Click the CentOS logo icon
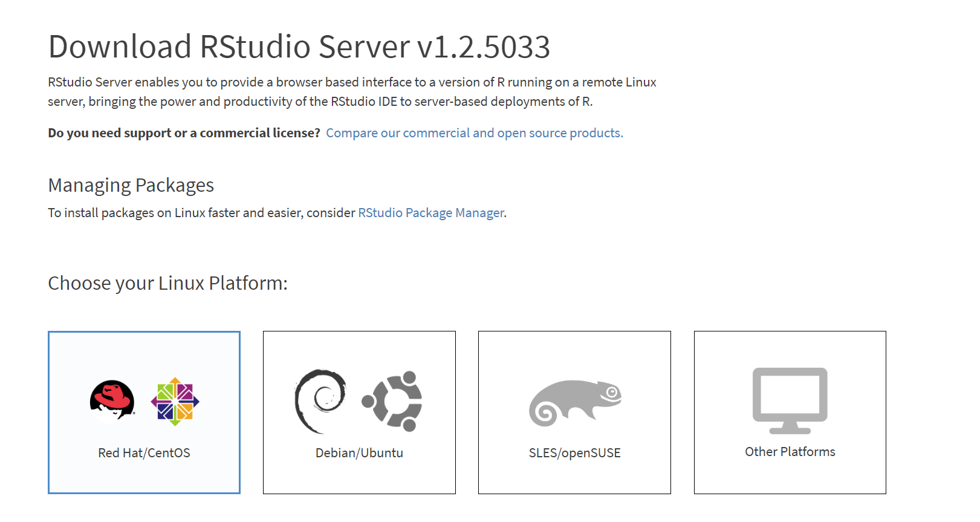The width and height of the screenshot is (980, 522). click(x=175, y=402)
